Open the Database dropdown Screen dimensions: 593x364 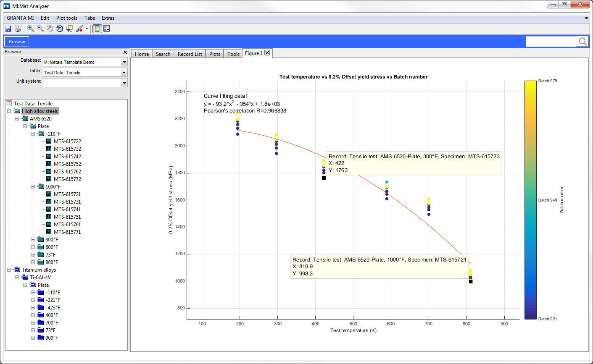point(124,61)
